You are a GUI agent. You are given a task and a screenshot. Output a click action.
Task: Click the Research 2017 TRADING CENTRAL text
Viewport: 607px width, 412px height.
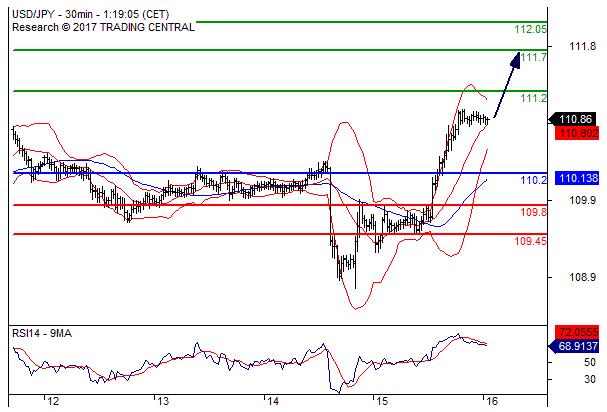pyautogui.click(x=103, y=27)
